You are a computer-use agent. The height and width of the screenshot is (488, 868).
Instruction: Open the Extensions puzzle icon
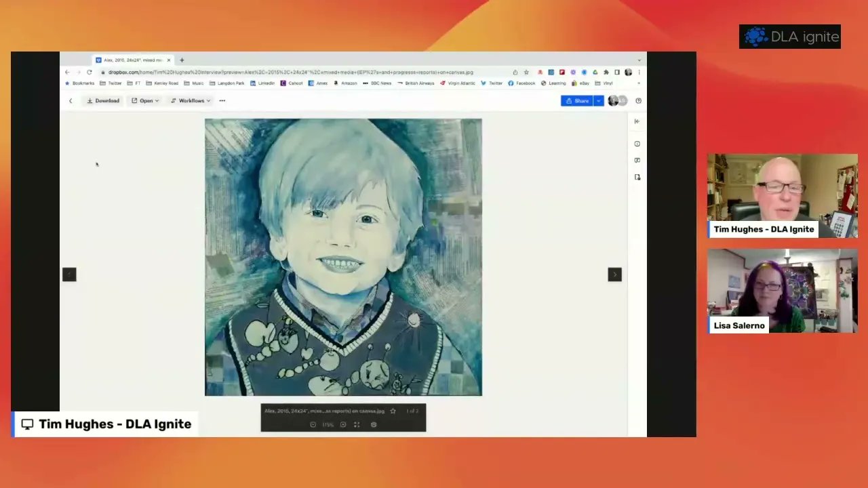point(606,72)
